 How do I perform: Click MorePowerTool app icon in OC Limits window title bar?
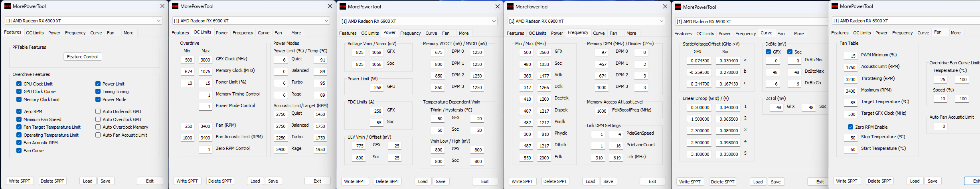175,6
